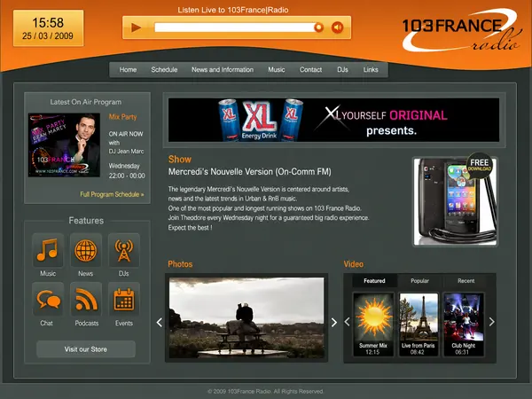Image resolution: width=532 pixels, height=399 pixels.
Task: Open the News globe icon
Action: coord(86,250)
